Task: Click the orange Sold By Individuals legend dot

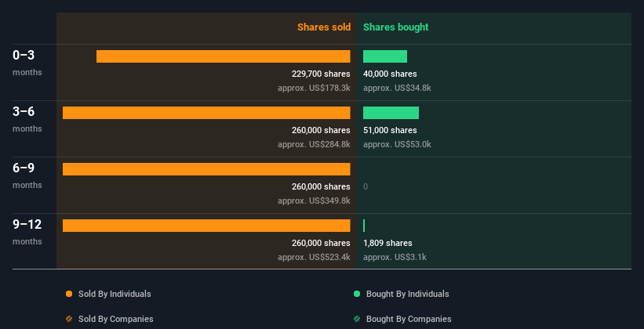Action: click(69, 295)
